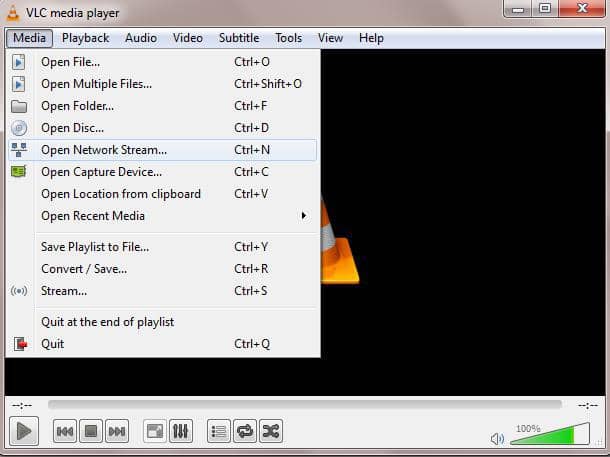Click the capture device icon
This screenshot has width=610, height=457.
(x=19, y=172)
